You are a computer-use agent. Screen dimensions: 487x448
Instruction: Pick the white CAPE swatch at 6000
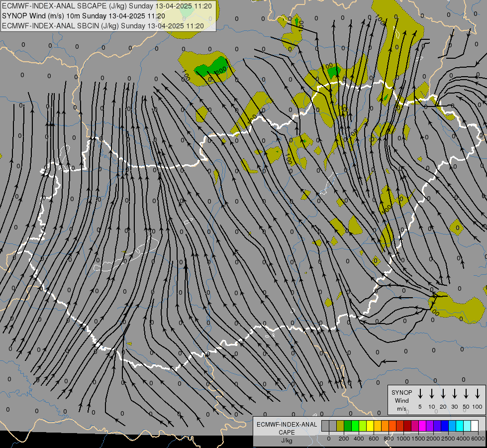point(475,426)
